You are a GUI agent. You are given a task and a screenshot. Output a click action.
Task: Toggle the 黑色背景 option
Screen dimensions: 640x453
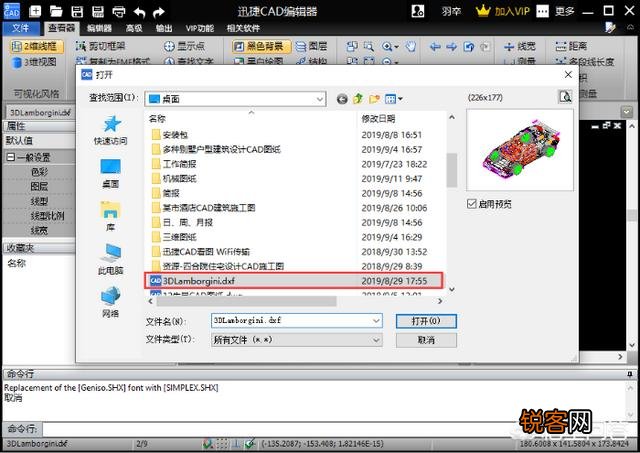tap(261, 46)
